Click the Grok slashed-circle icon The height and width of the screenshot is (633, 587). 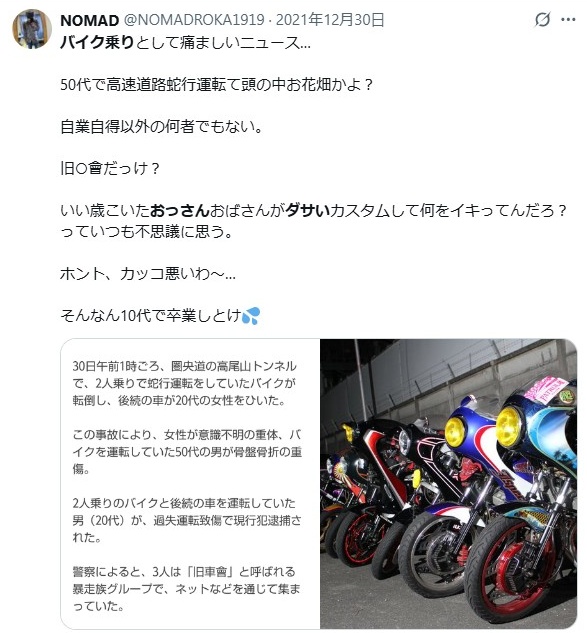click(542, 19)
